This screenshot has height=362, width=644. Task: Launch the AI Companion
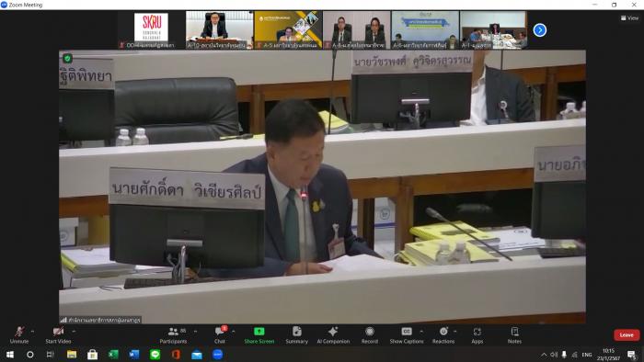coord(333,335)
